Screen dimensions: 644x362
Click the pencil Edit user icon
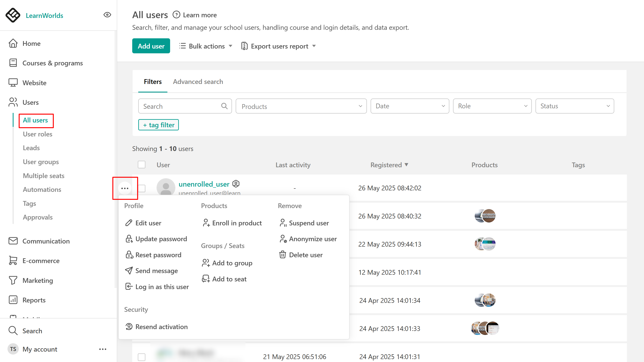point(129,223)
